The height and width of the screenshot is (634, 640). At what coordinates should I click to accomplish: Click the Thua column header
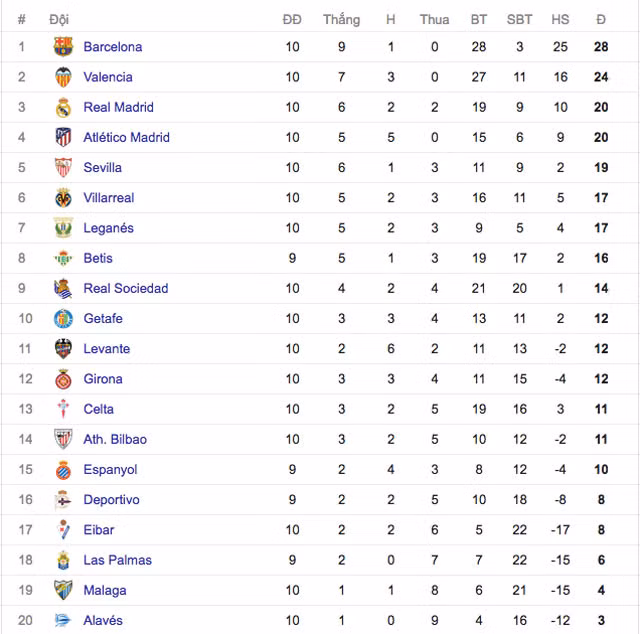click(x=434, y=19)
